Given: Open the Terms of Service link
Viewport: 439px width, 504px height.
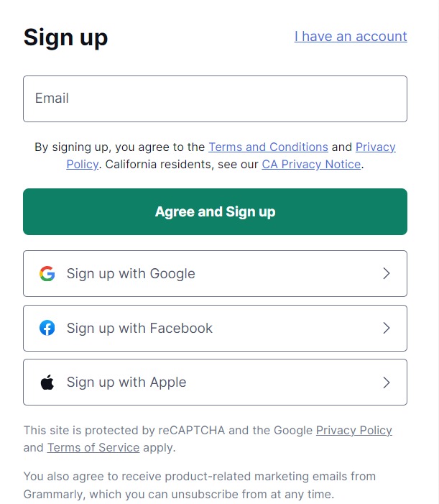Looking at the screenshot, I should pyautogui.click(x=93, y=447).
